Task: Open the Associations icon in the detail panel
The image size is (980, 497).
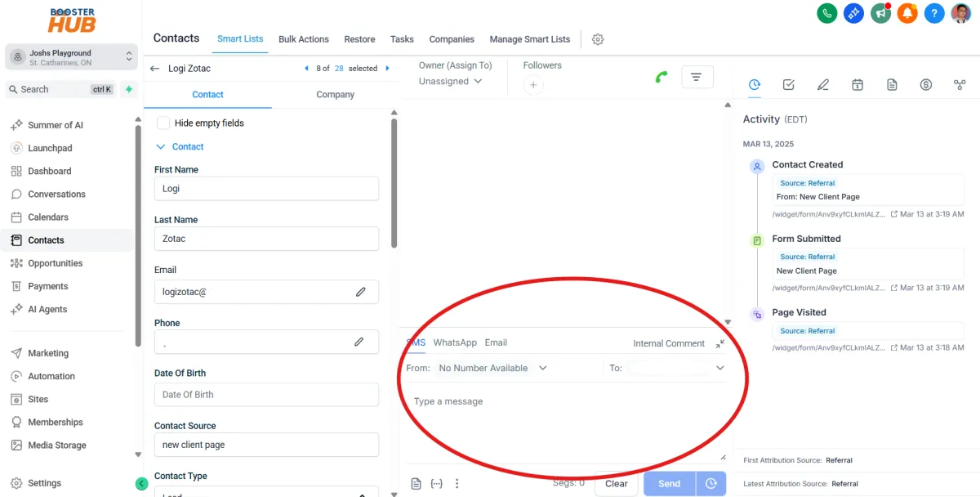Action: coord(960,84)
